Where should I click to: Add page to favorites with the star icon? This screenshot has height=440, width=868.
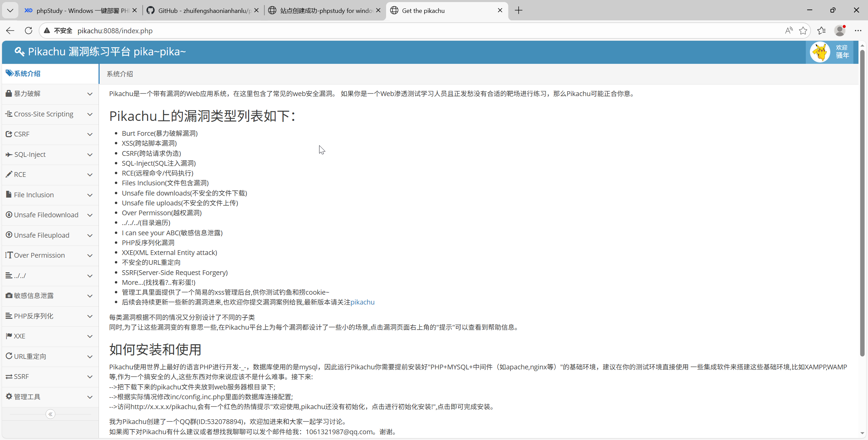pos(803,31)
